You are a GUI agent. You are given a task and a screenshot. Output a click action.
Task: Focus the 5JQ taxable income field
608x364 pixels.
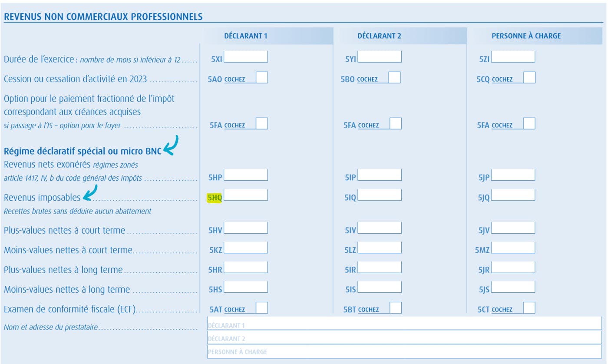pos(513,195)
